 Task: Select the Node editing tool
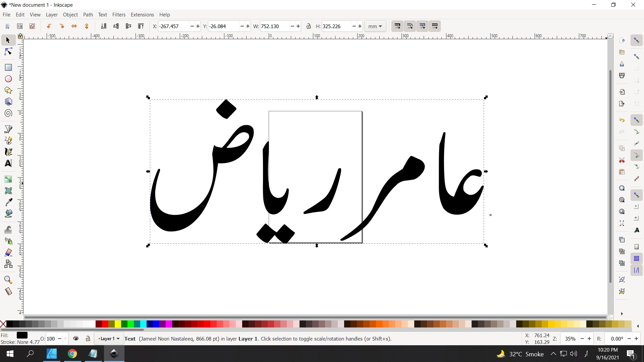pos(8,52)
